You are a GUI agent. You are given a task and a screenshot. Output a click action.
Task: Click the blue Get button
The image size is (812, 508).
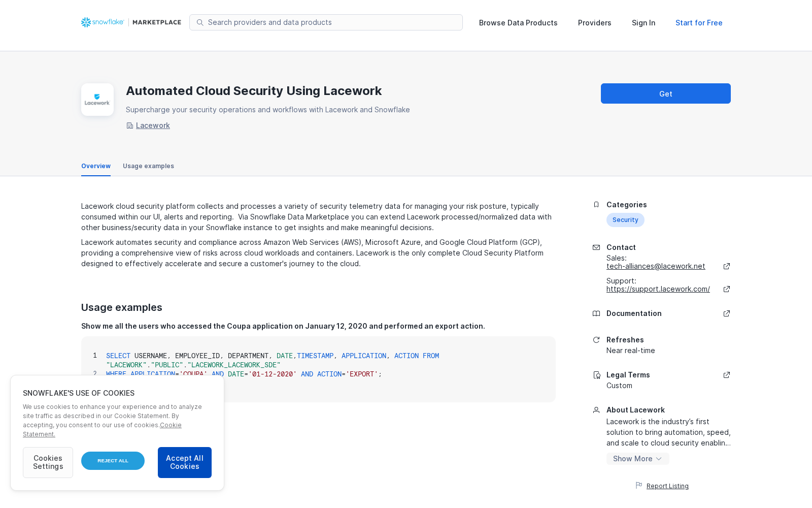(x=666, y=93)
